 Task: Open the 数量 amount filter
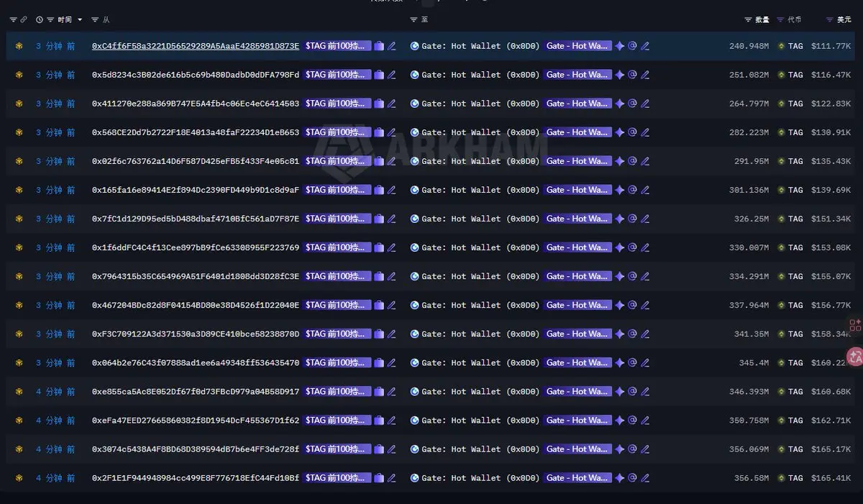748,20
